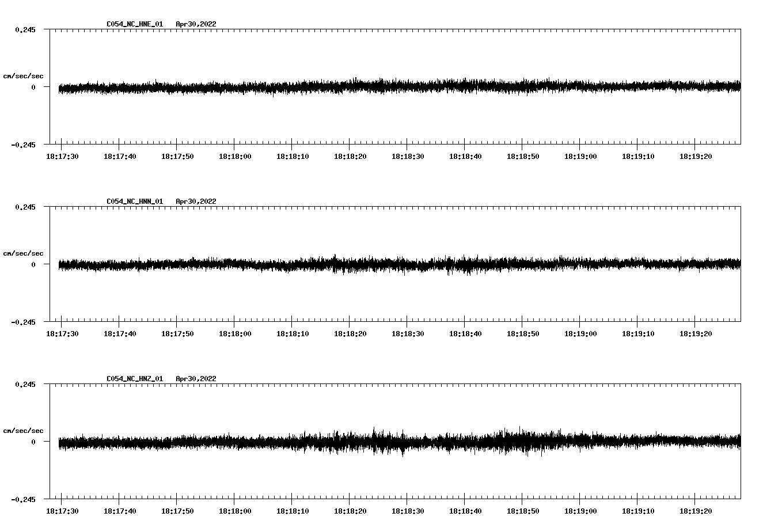Image resolution: width=782 pixels, height=532 pixels.
Task: Click the zero axis label on HNZ plot
Action: click(33, 442)
